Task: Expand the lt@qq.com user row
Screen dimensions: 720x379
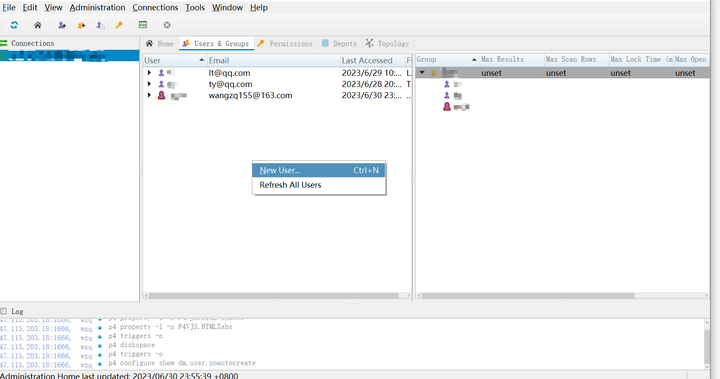Action: [x=149, y=73]
